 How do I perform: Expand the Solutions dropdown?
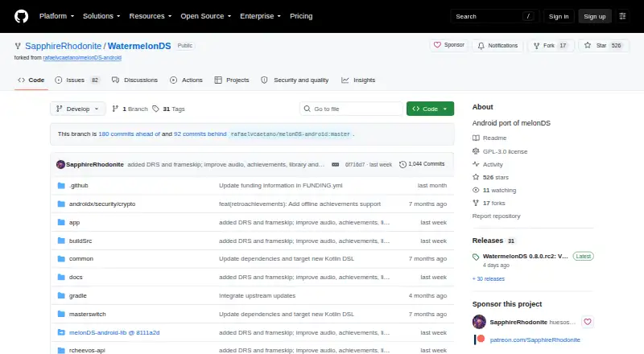coord(101,16)
